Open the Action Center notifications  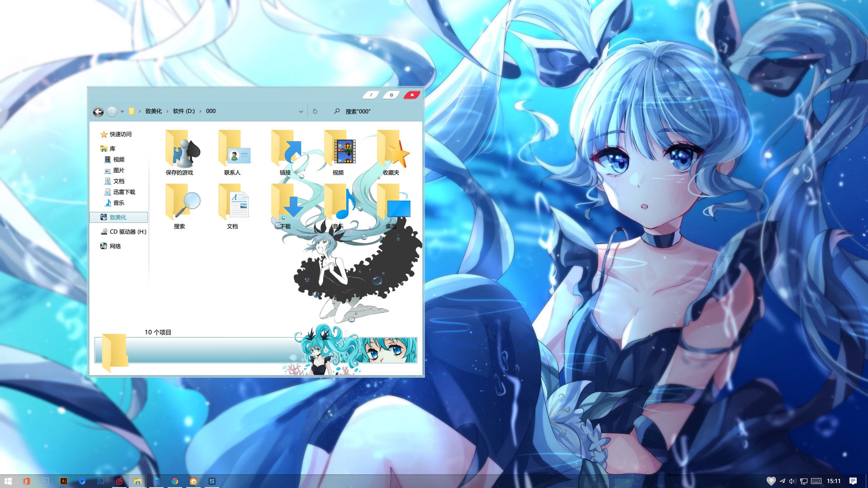click(853, 481)
